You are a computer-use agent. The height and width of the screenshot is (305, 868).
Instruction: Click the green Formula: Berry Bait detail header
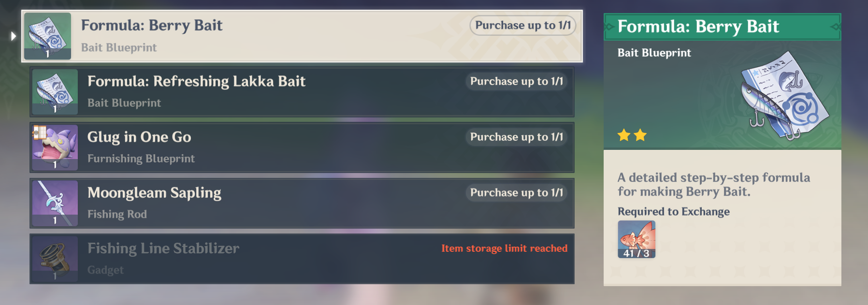pos(723,27)
